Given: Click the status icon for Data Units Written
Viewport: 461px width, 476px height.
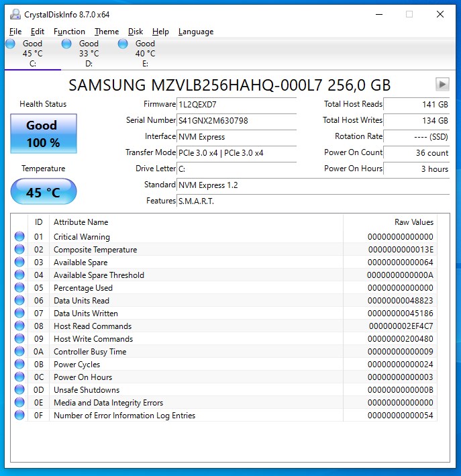Looking at the screenshot, I should 19,313.
